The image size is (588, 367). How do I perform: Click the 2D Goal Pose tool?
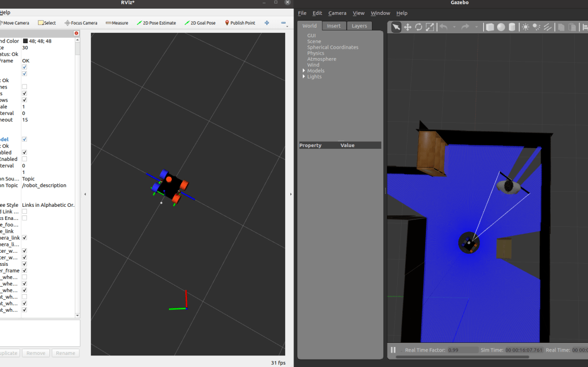200,23
